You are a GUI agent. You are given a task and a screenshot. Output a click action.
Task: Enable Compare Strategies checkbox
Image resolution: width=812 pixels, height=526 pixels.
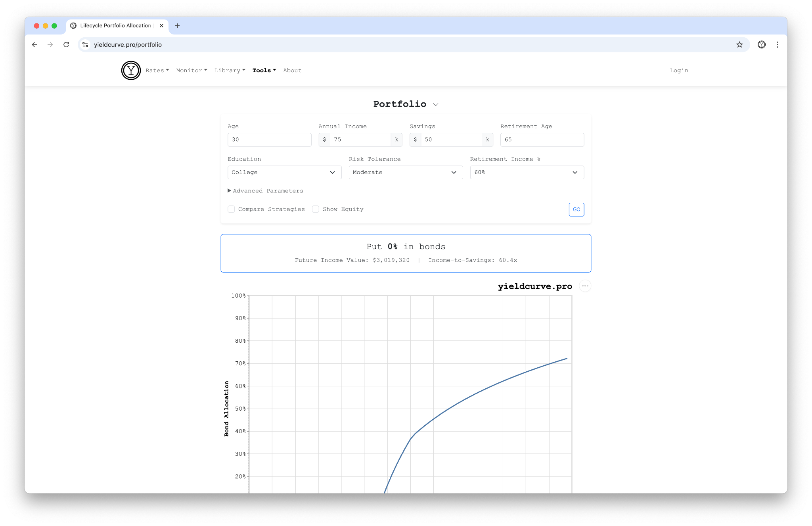[x=231, y=209]
